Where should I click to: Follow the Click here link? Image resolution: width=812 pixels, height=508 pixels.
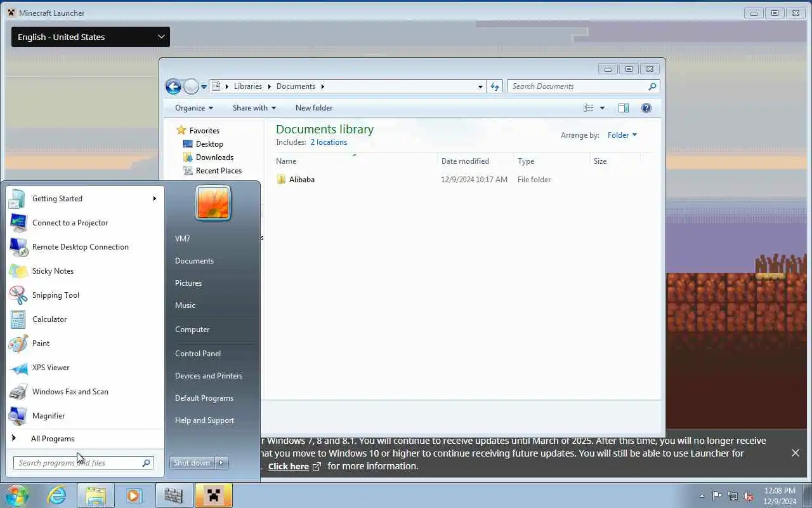click(x=289, y=466)
